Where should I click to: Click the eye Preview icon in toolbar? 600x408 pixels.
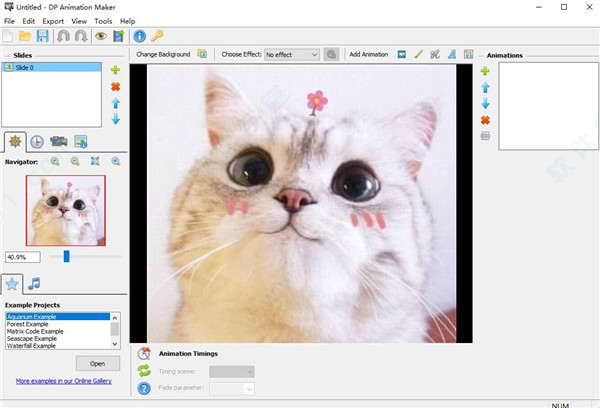pos(101,36)
